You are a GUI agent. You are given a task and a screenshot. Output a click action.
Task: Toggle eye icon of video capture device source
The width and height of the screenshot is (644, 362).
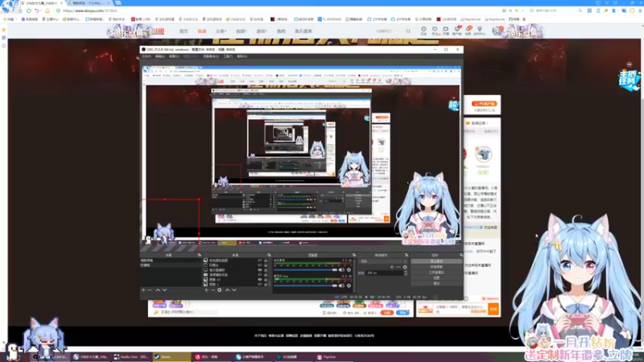259,274
